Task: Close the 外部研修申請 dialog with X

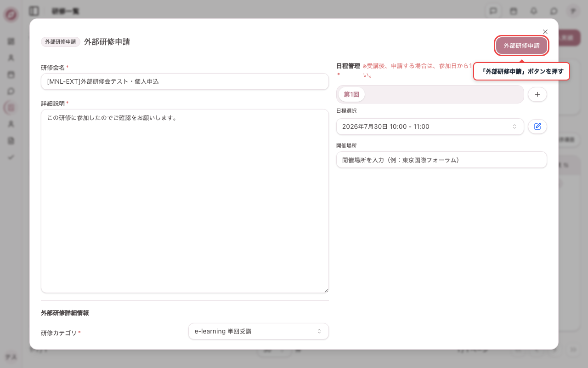Action: coord(545,32)
